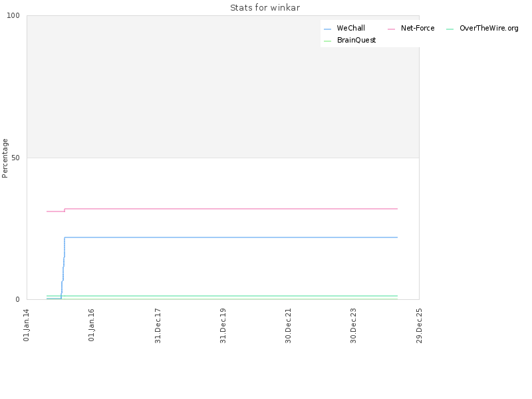Select the 01.Jan.16 x-axis date label

pyautogui.click(x=91, y=325)
